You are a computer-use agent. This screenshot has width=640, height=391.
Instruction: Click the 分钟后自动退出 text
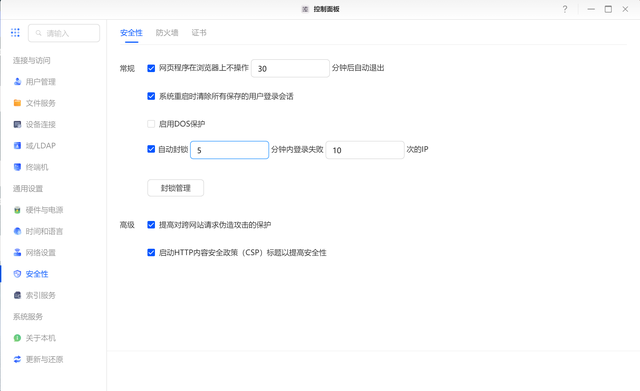click(358, 68)
